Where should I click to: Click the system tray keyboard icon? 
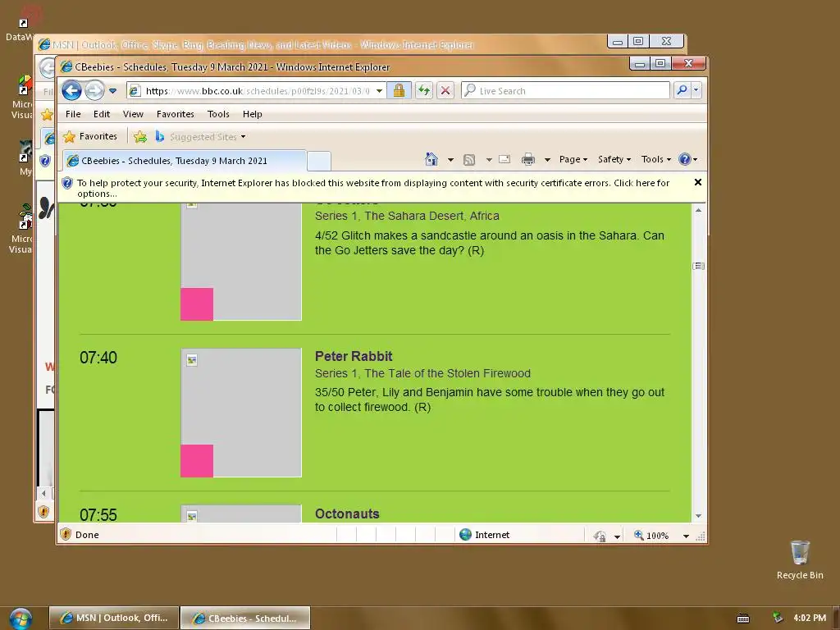coord(743,619)
